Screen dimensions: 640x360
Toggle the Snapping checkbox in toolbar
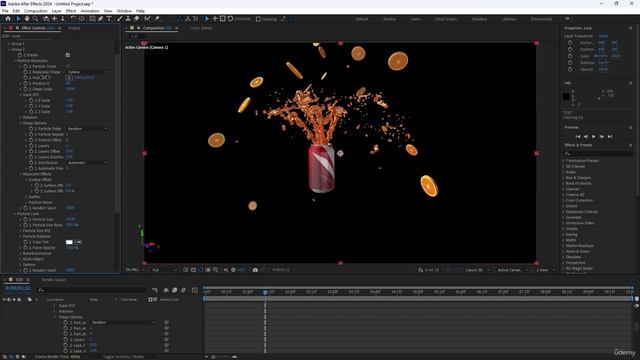click(x=258, y=19)
